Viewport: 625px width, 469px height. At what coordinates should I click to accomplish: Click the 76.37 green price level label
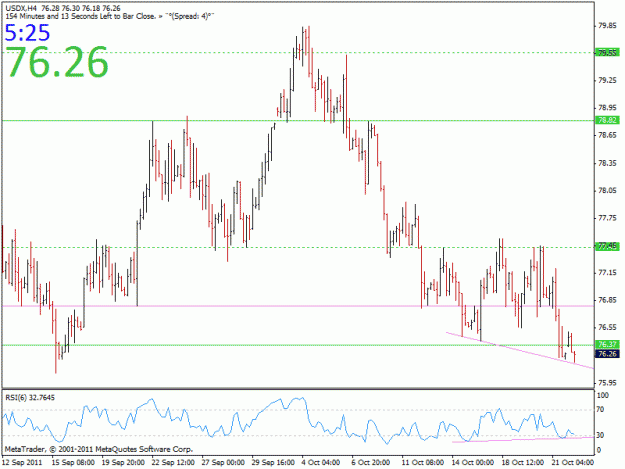[x=607, y=344]
